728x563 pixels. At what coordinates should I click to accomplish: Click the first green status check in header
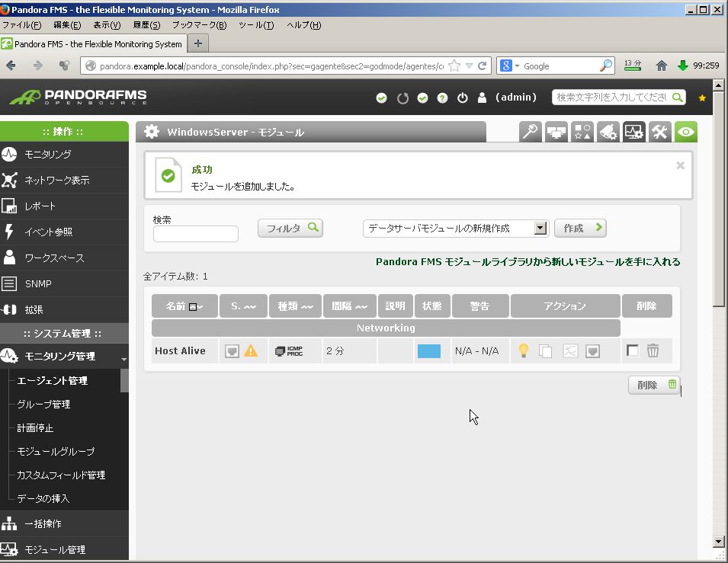point(381,98)
